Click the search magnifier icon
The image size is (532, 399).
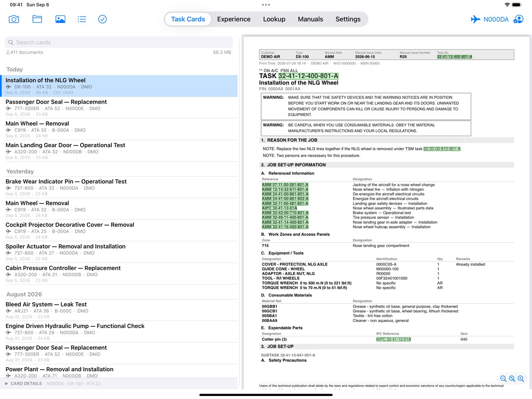pos(11,43)
